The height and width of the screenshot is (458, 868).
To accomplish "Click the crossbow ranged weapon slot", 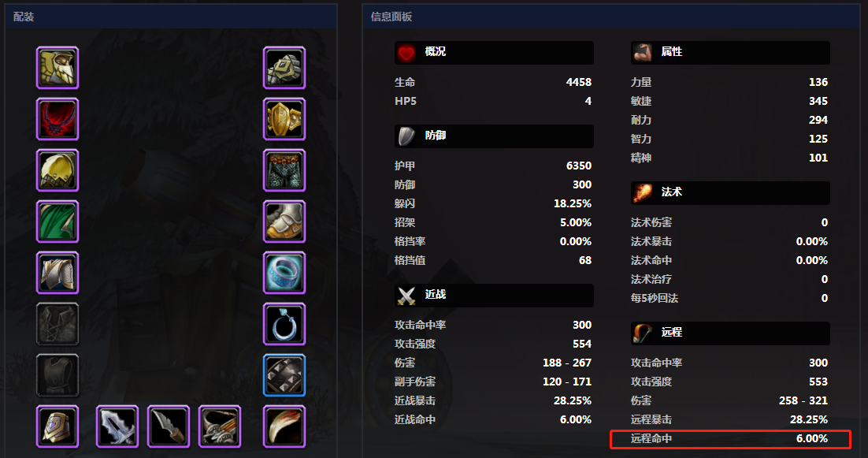I will point(220,426).
